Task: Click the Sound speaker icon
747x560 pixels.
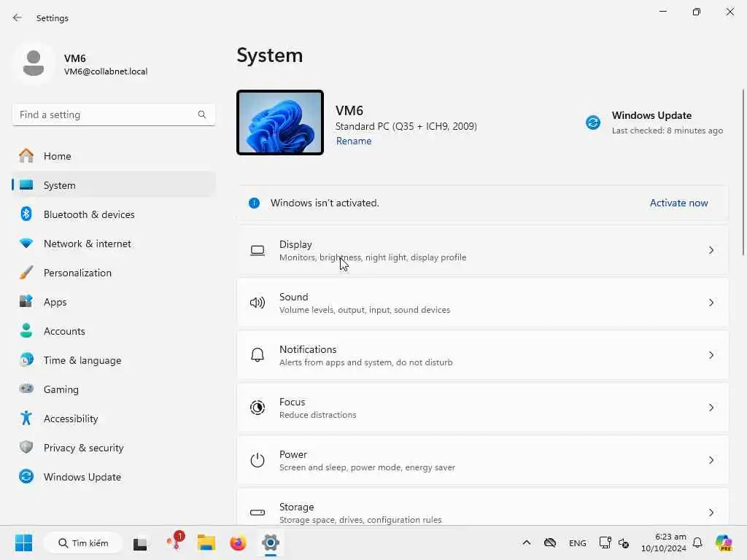Action: (x=258, y=303)
